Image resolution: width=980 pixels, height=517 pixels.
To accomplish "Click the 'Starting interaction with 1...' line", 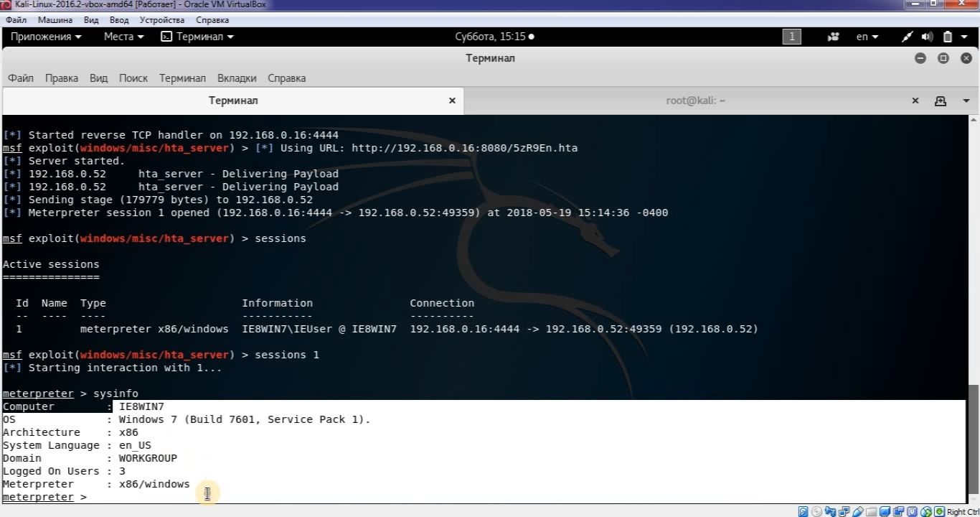I will coord(113,368).
